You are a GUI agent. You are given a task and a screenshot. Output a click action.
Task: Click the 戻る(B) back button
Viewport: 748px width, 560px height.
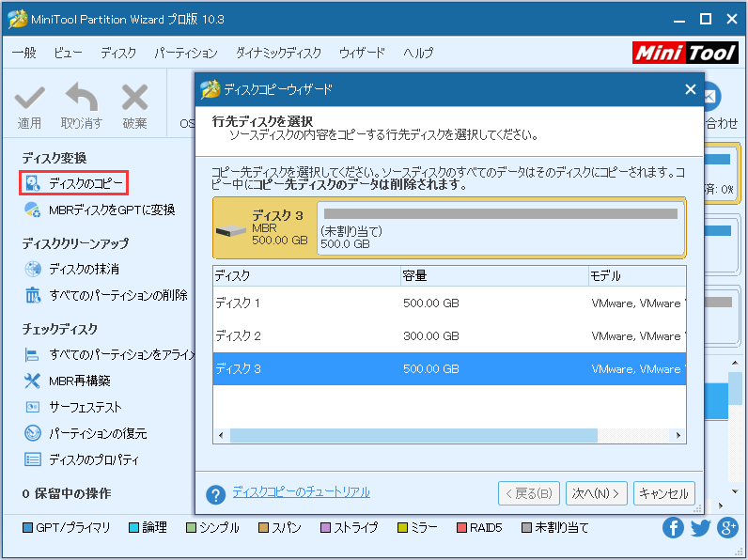(x=529, y=493)
